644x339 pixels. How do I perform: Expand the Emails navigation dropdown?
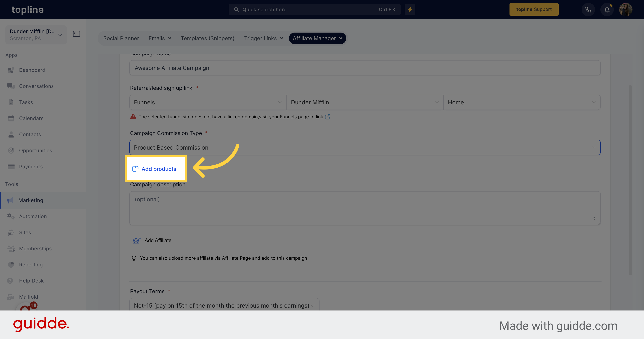[x=159, y=38]
